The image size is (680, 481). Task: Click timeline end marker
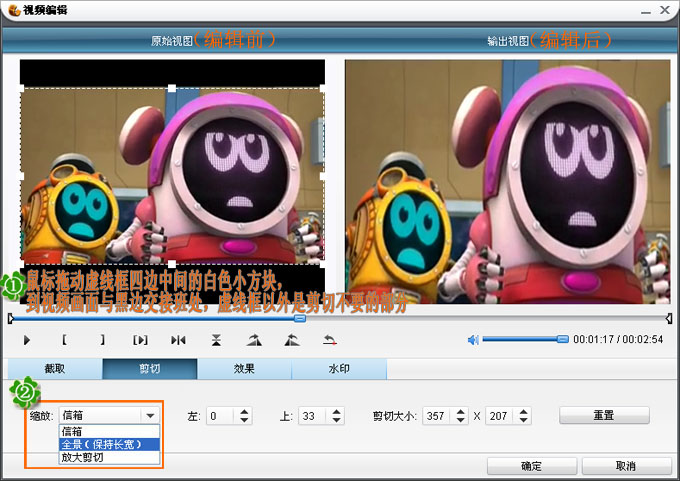coord(669,319)
